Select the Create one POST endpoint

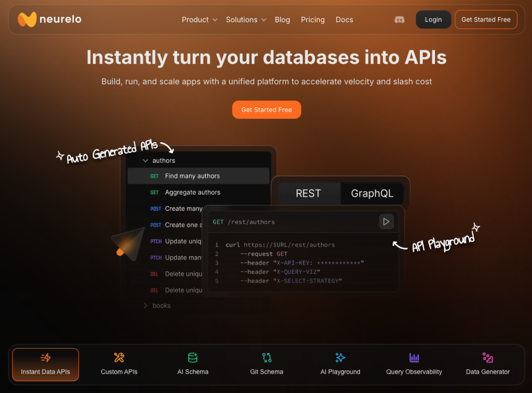tap(176, 225)
